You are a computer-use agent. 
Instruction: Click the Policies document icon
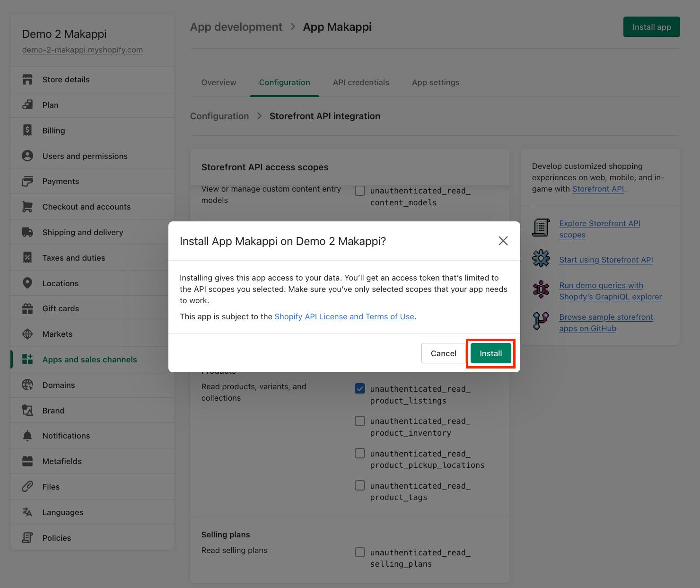[27, 538]
